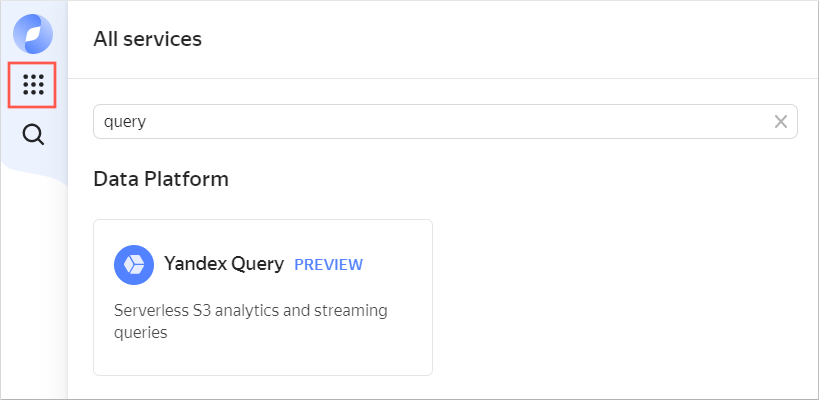Click the word Yandex in card title
This screenshot has height=400, width=819.
tap(195, 264)
